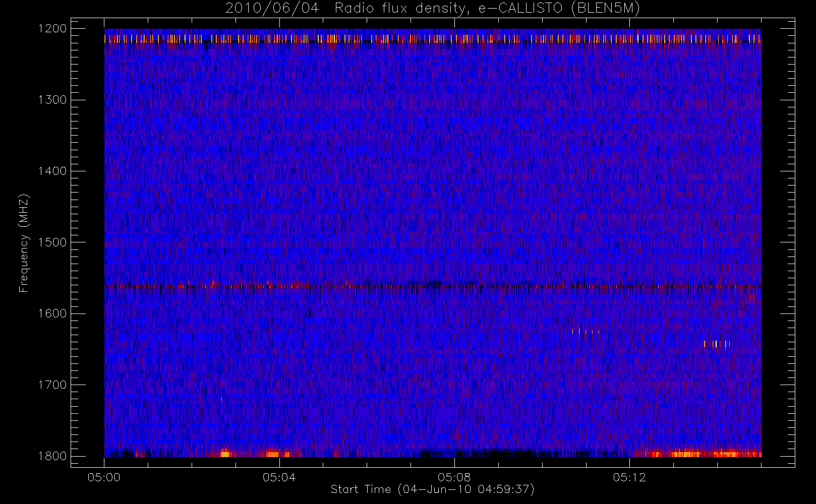Image resolution: width=816 pixels, height=504 pixels.
Task: Select the 1300 frequency tick label
Action: (53, 100)
